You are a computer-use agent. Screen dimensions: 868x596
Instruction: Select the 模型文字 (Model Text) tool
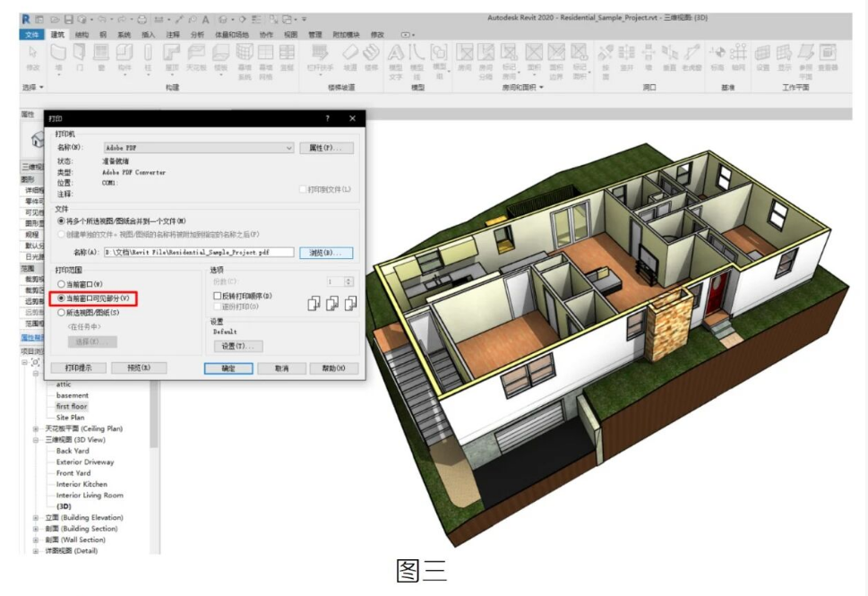[x=395, y=62]
